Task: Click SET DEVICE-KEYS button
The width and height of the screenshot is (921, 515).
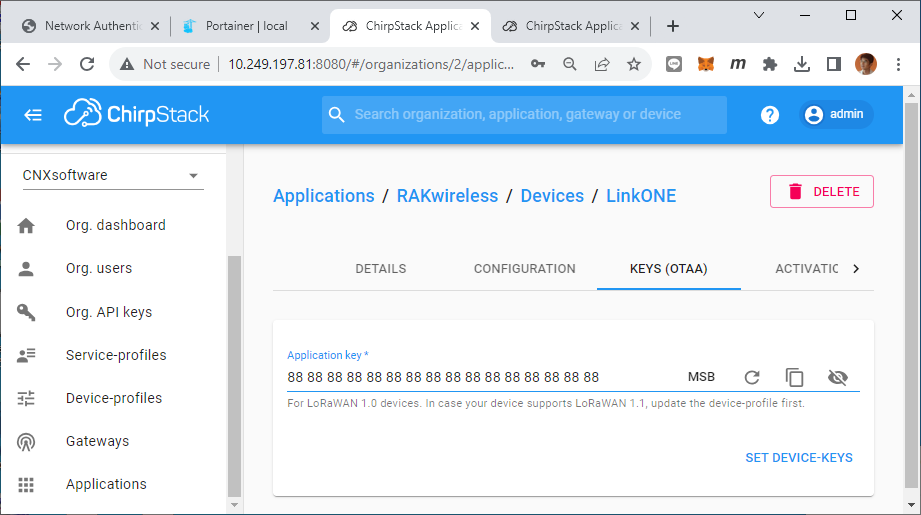Action: tap(799, 458)
